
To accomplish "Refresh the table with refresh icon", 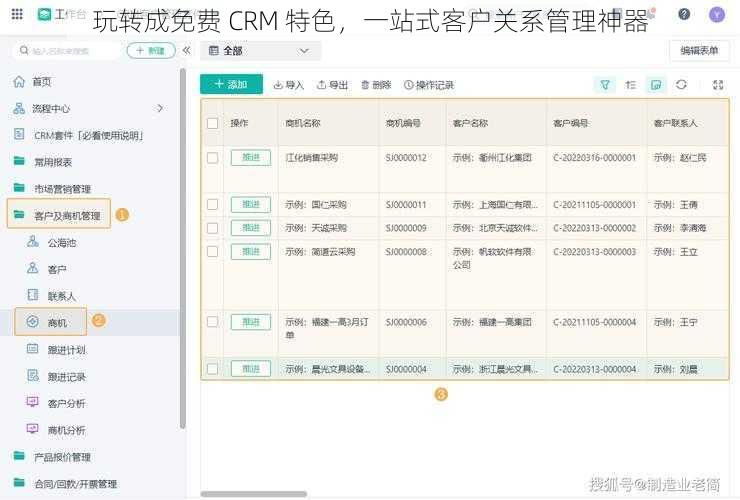I will 681,85.
